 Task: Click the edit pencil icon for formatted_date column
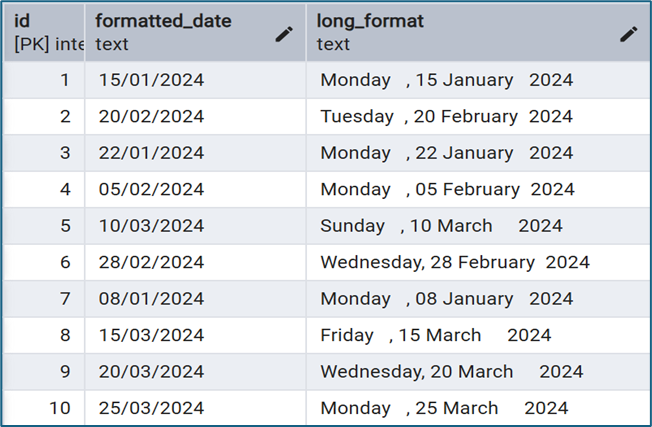pyautogui.click(x=284, y=34)
